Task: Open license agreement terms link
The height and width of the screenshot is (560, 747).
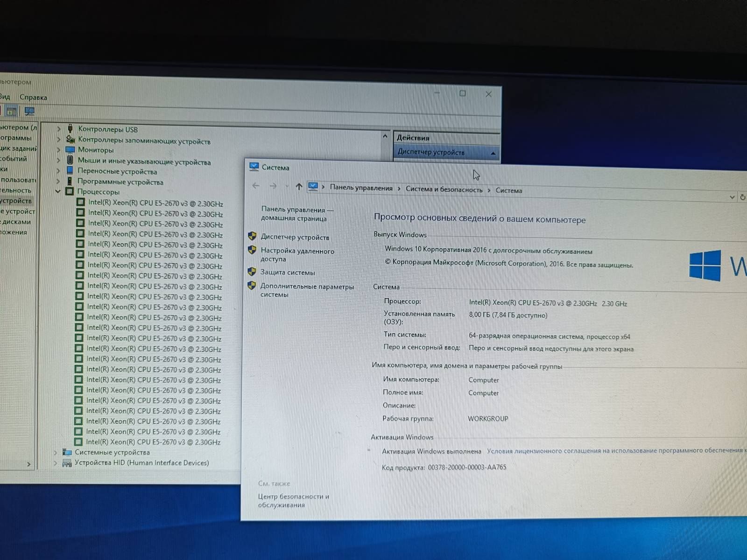Action: pos(616,450)
